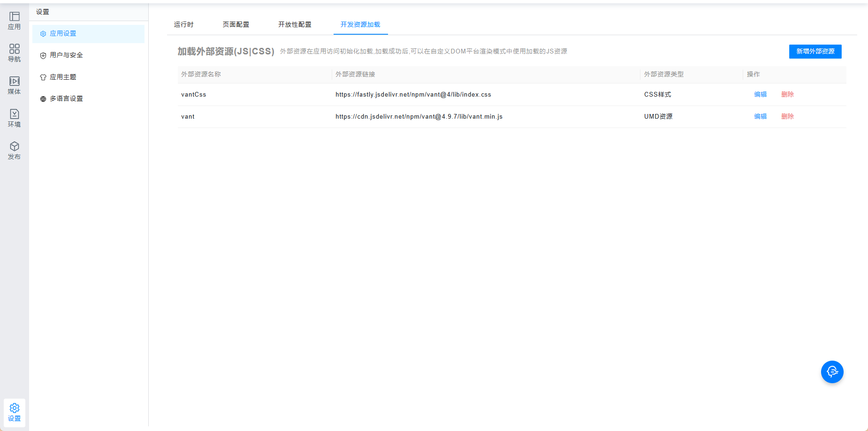Select 应用设置 menu item
Image resolution: width=868 pixels, height=431 pixels.
(88, 34)
